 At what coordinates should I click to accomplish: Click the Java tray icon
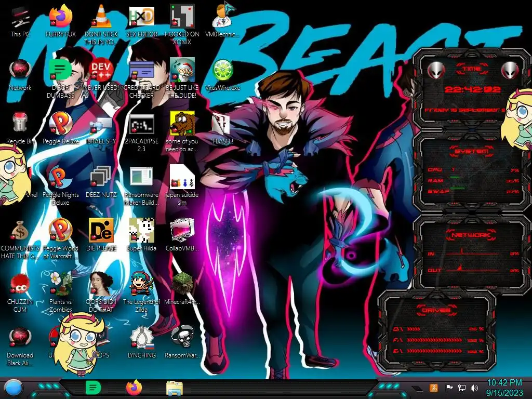[434, 388]
